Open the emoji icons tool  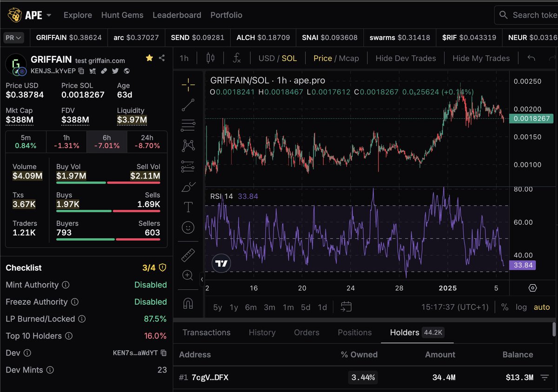[188, 228]
